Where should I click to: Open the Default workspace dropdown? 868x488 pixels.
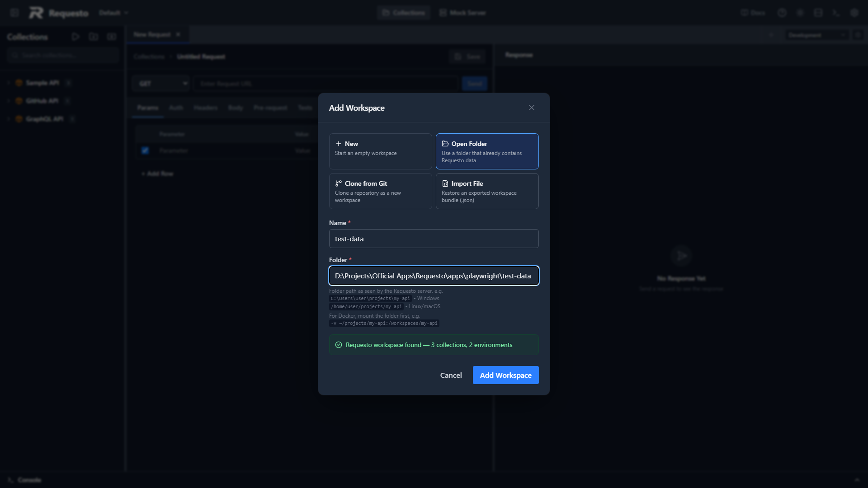pos(113,13)
